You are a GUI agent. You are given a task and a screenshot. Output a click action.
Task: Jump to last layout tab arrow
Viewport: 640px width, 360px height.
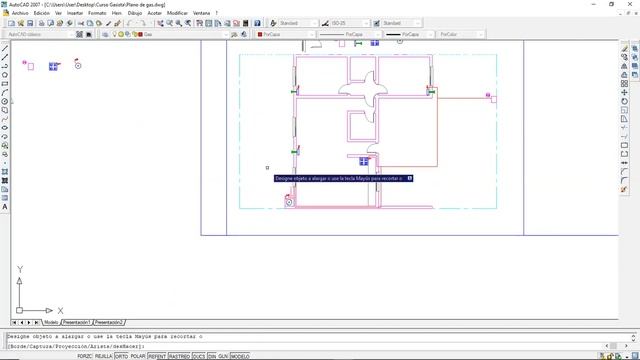[36, 322]
